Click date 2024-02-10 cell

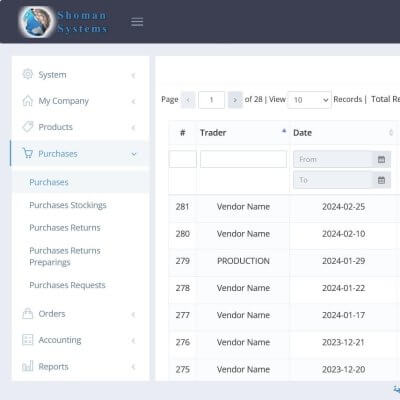(x=343, y=234)
